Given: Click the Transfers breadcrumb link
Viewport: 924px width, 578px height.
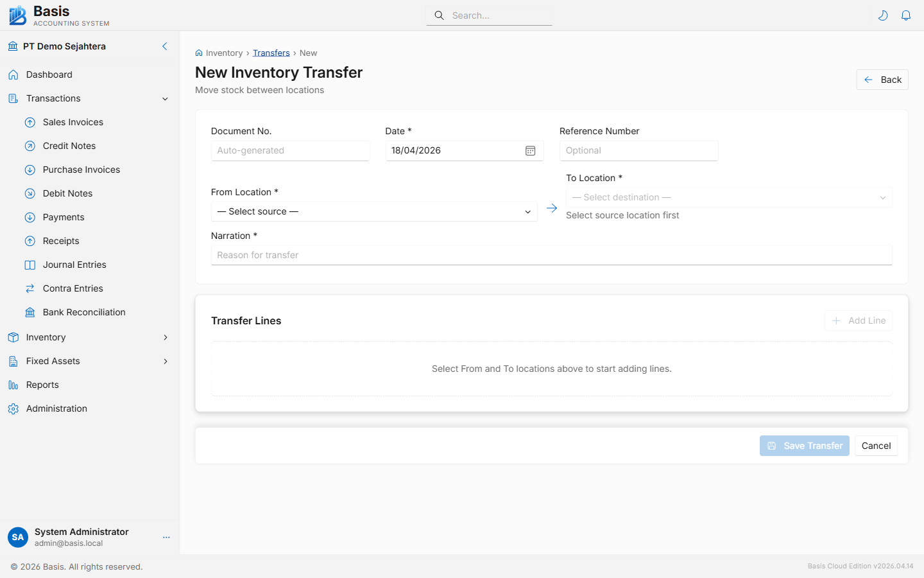Looking at the screenshot, I should pyautogui.click(x=271, y=52).
